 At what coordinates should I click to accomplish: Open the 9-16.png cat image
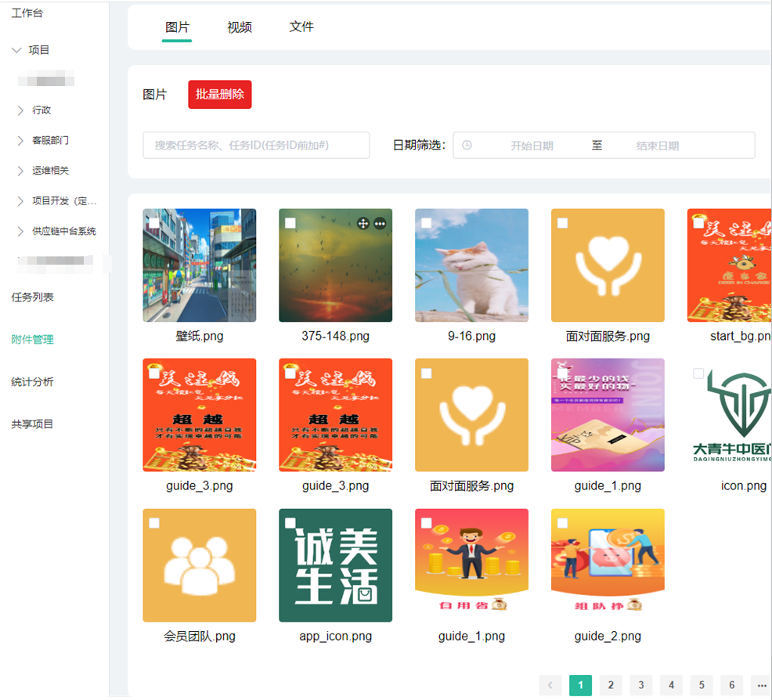(471, 265)
